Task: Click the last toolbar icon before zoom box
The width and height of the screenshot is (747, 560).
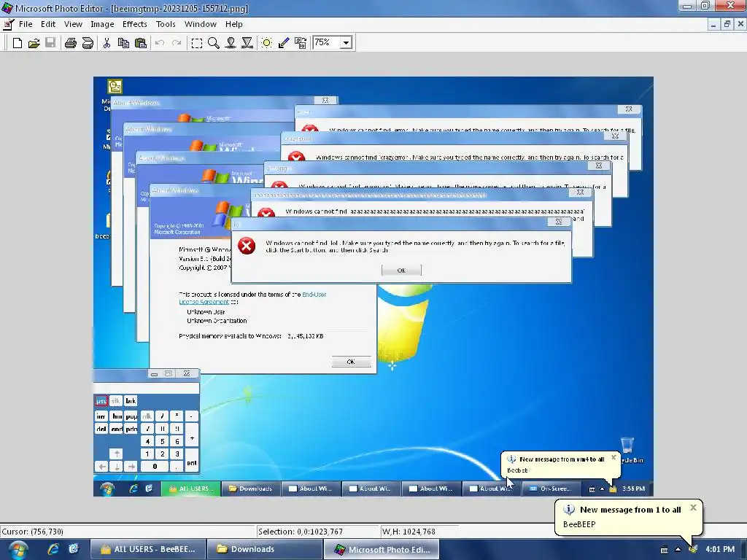Action: click(301, 43)
